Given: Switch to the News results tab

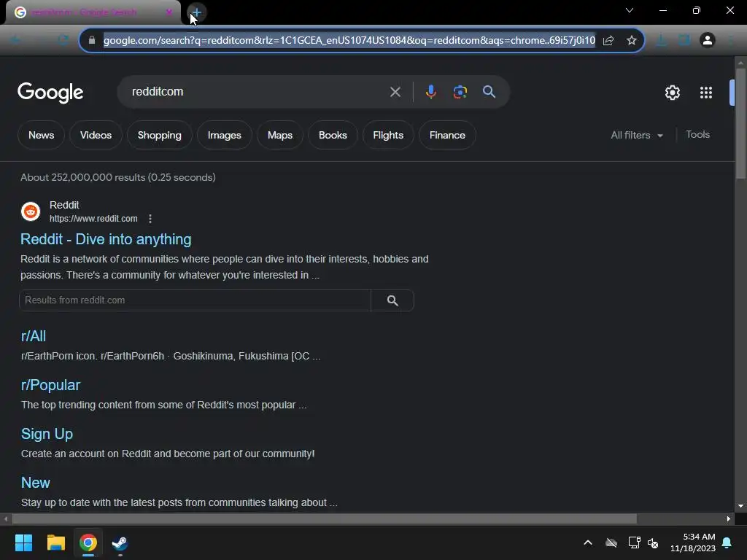Looking at the screenshot, I should (x=41, y=135).
